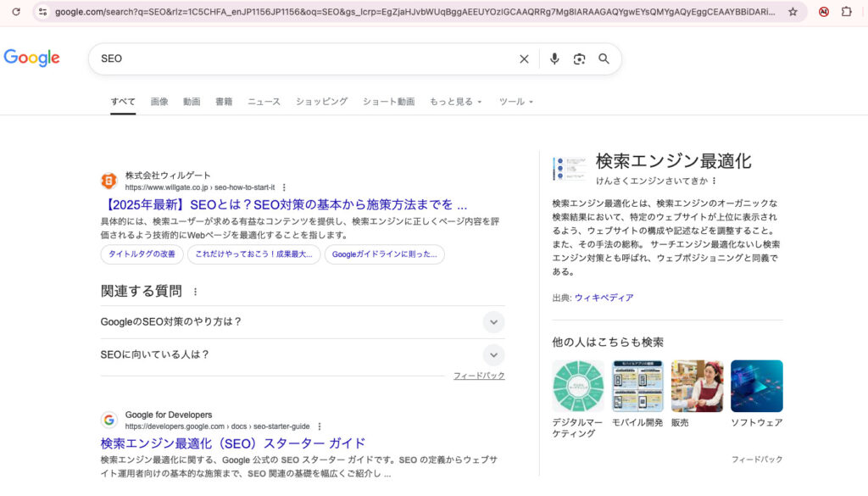Click the Google for Developers favicon

point(109,421)
